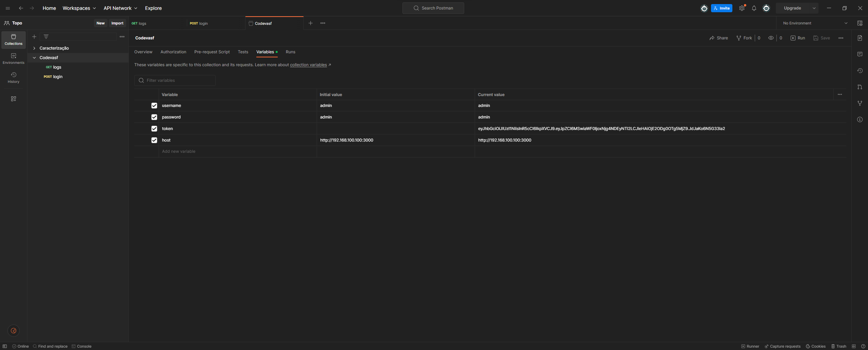Open a new tab with plus icon

311,23
